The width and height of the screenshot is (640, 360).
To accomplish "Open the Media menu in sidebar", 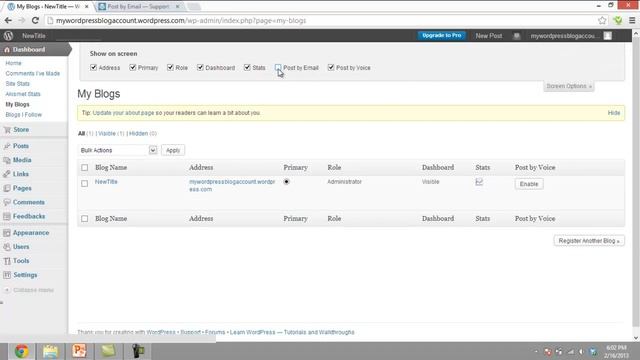I will [22, 160].
